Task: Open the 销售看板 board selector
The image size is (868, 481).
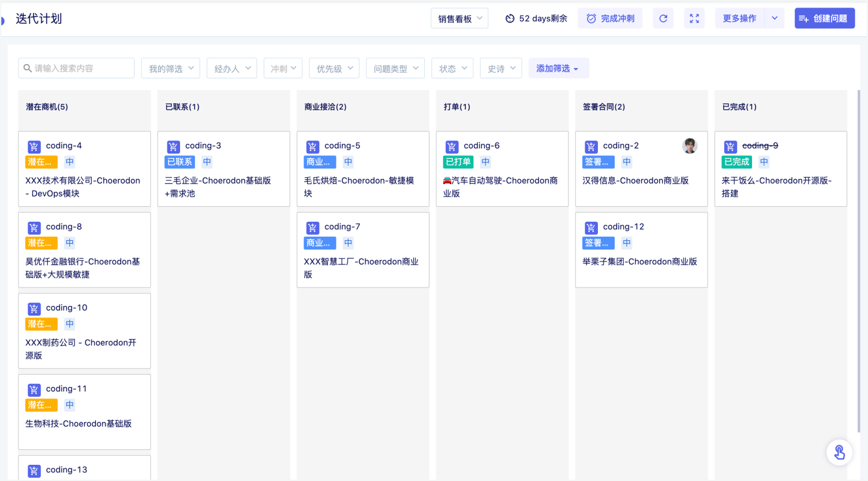Action: pos(459,18)
